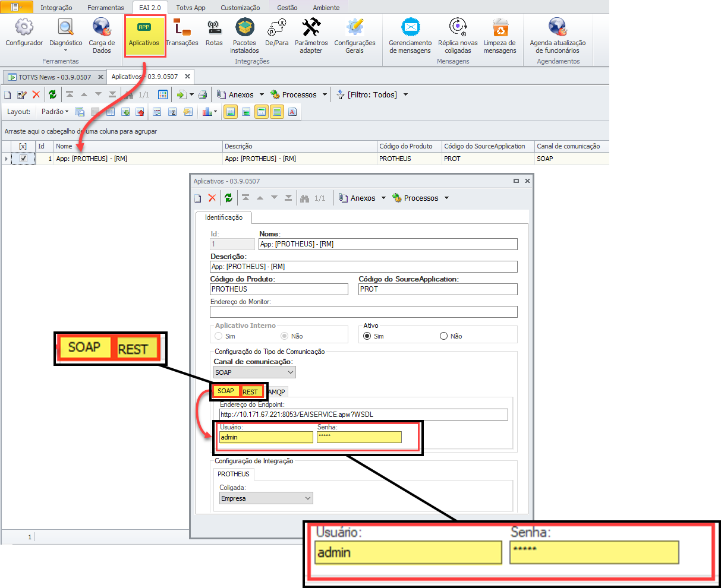Select Ativo Não radio button

click(x=443, y=336)
